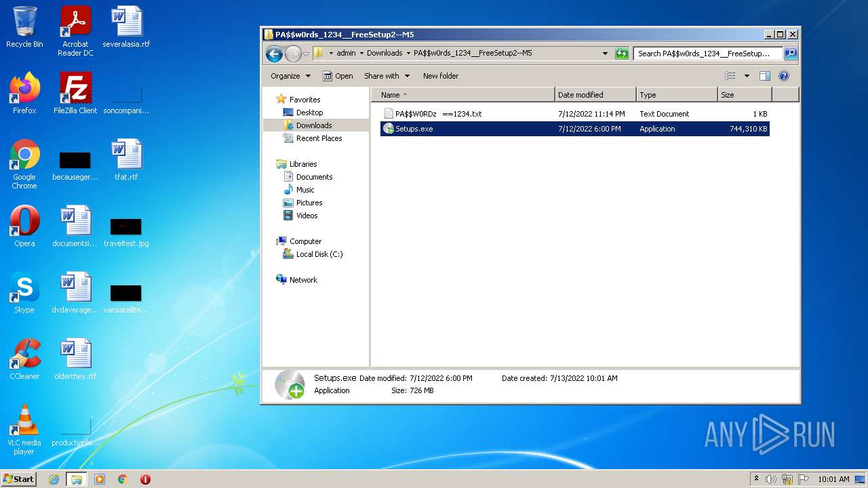Click the Explorer Back arrow button
Image resolution: width=868 pixels, height=488 pixels.
coord(274,54)
